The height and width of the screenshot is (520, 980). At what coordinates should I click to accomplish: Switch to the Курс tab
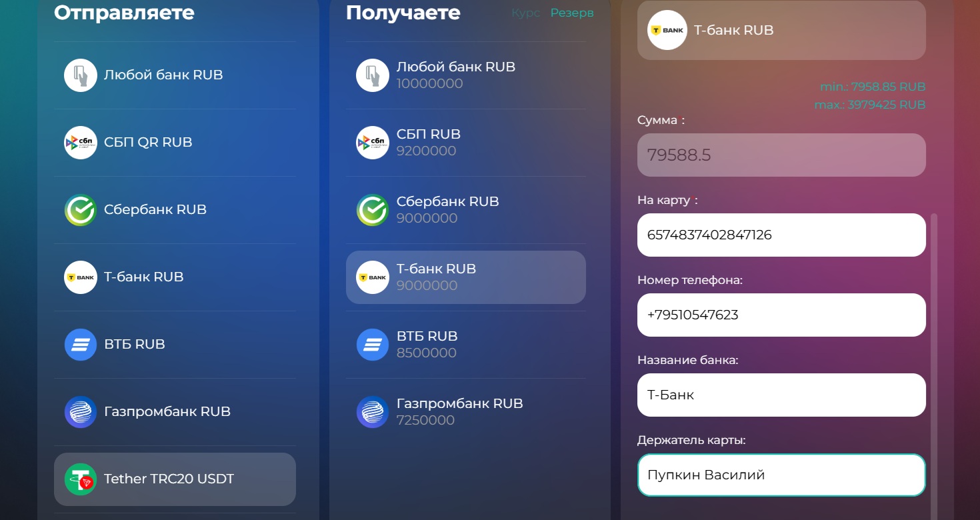tap(525, 13)
